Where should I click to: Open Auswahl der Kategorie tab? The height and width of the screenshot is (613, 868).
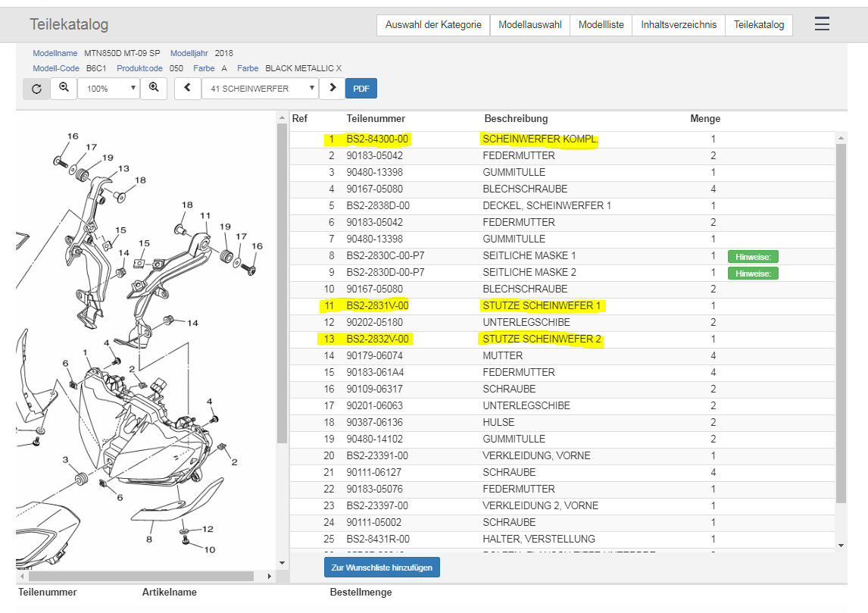pos(433,25)
